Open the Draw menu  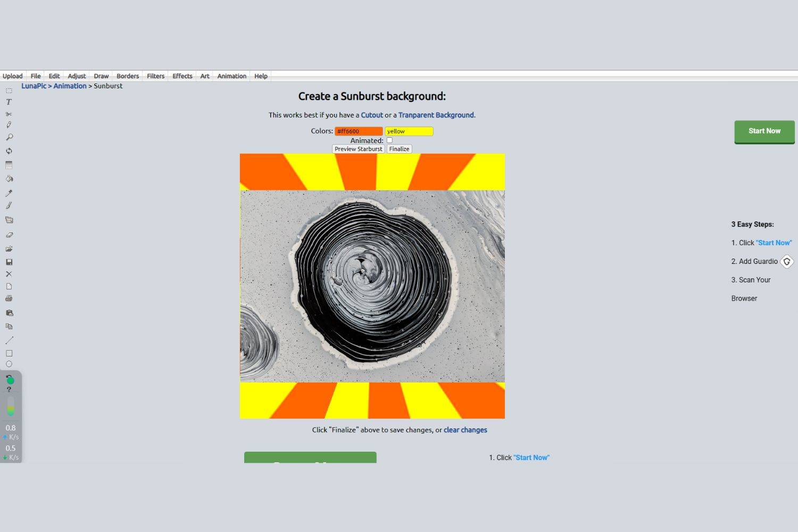[x=101, y=76]
